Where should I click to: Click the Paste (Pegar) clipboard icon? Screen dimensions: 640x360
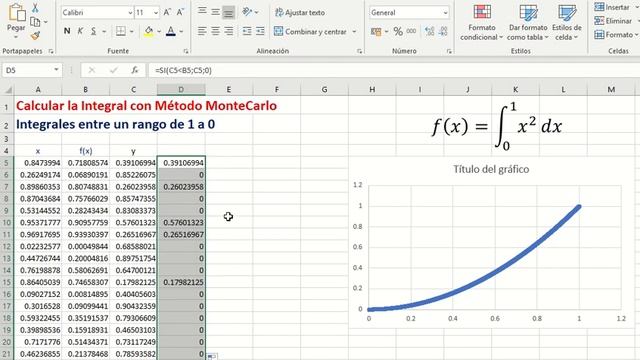[16, 13]
